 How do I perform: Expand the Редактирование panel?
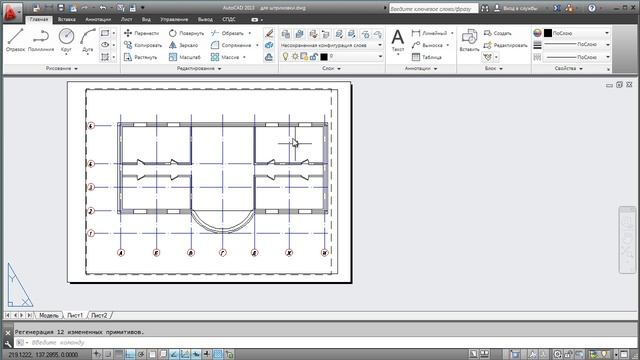[x=199, y=69]
